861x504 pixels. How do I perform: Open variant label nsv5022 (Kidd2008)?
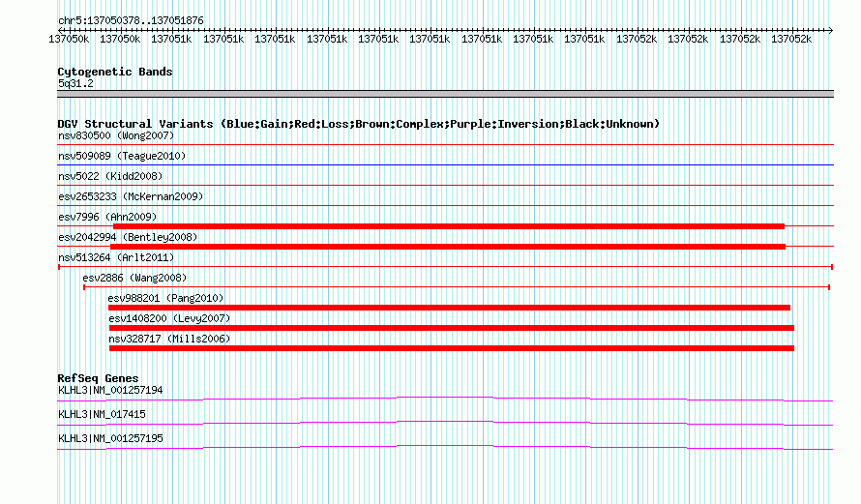[110, 176]
